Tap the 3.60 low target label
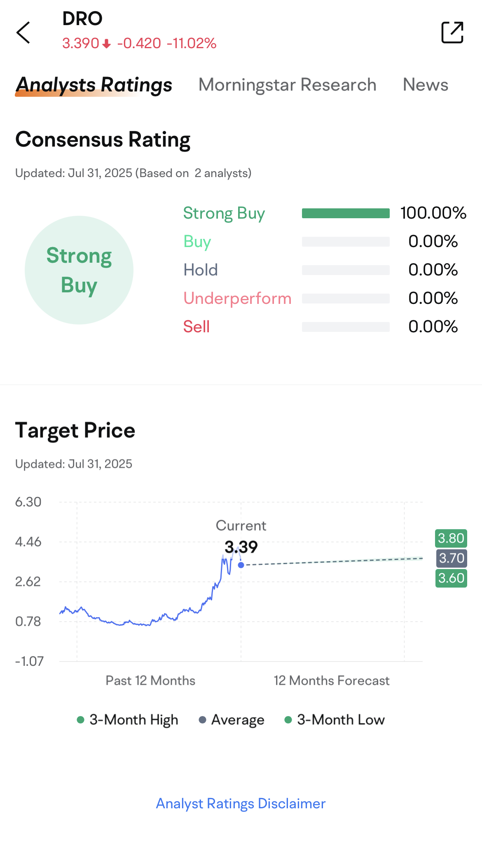 [451, 578]
